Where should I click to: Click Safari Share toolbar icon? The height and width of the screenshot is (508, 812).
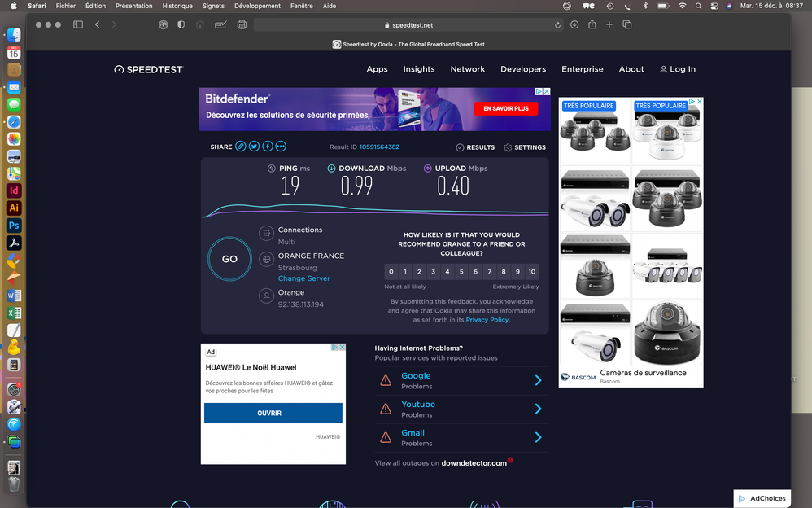tap(592, 24)
